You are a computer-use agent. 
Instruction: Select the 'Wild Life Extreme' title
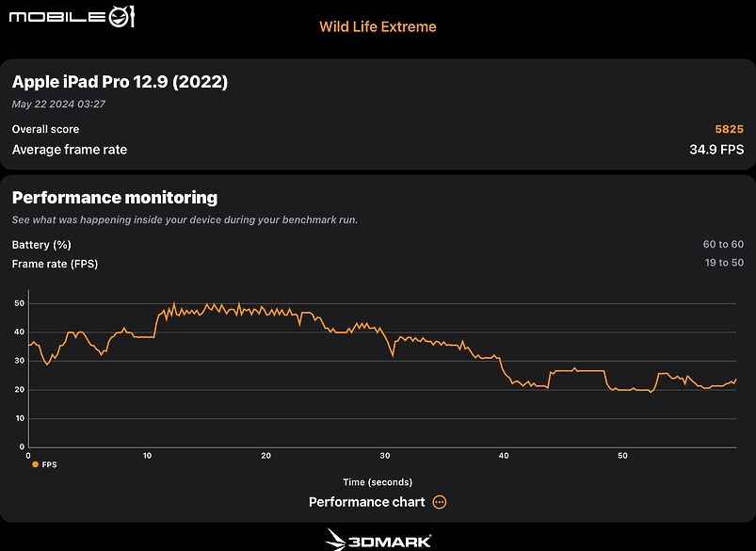tap(378, 26)
